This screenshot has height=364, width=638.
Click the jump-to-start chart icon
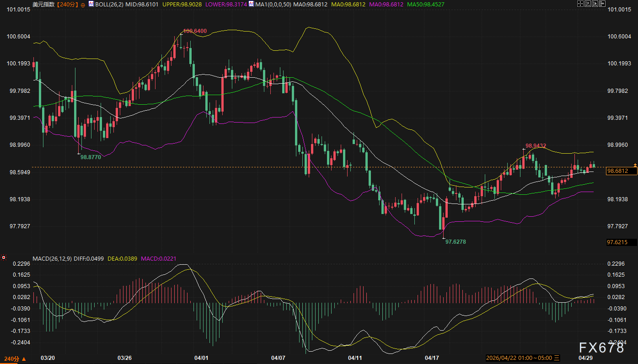[588, 4]
